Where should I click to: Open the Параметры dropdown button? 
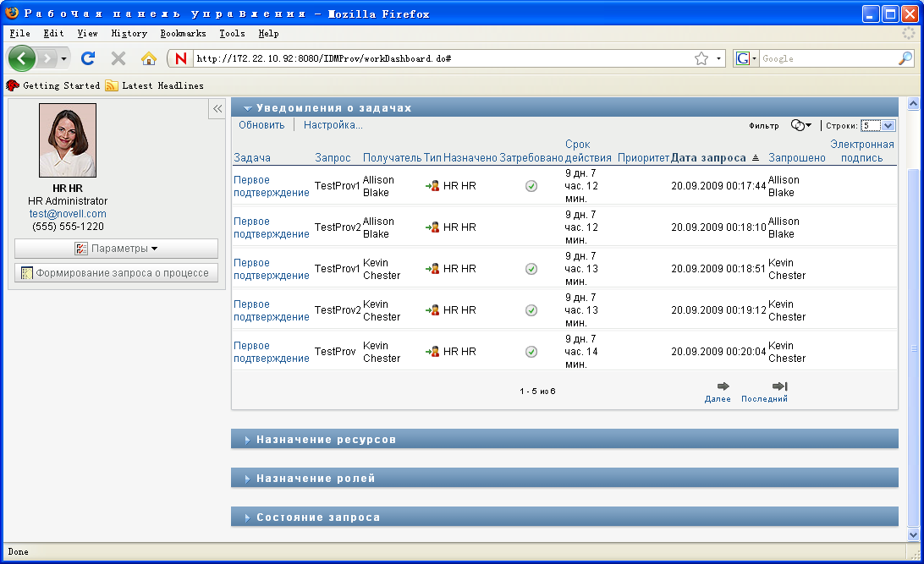coord(116,249)
